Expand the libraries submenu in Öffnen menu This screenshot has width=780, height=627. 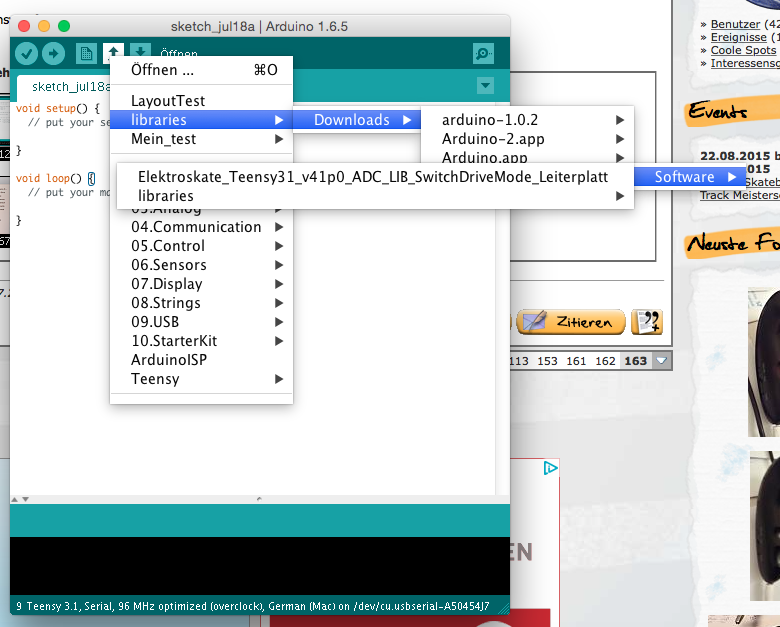click(201, 120)
